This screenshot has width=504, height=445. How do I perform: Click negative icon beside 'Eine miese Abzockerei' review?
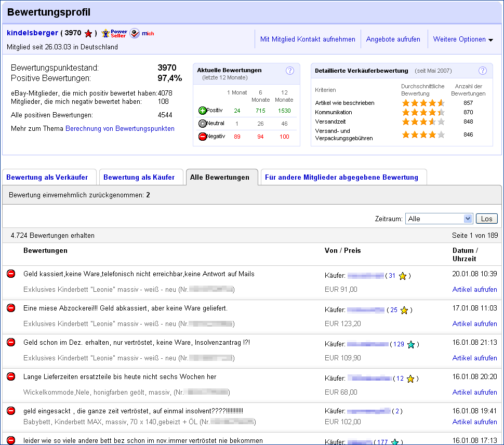pyautogui.click(x=11, y=308)
